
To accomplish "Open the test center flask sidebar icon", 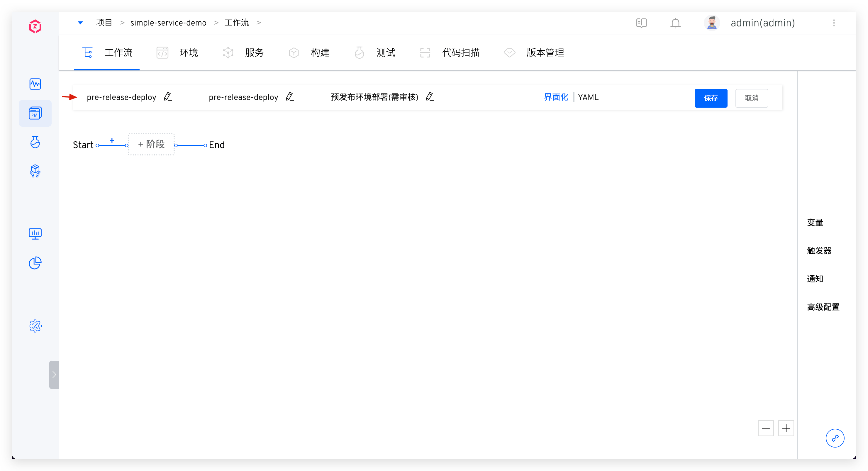I will coord(35,142).
